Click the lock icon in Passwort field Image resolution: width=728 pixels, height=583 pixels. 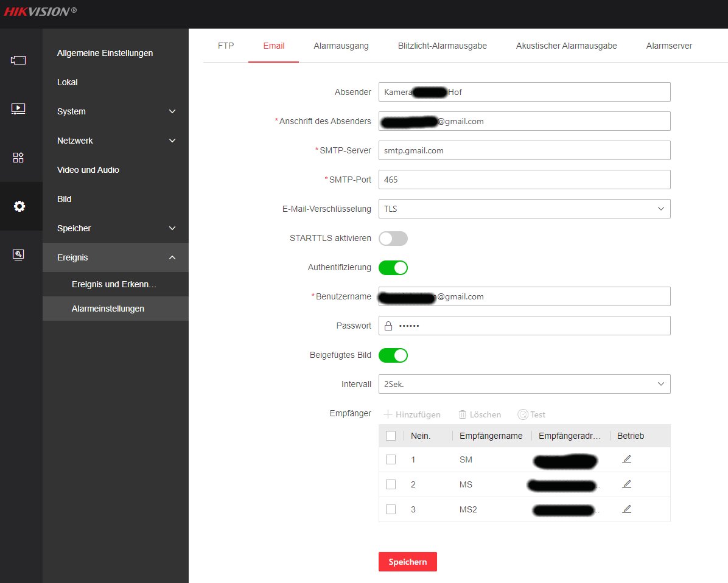(388, 326)
